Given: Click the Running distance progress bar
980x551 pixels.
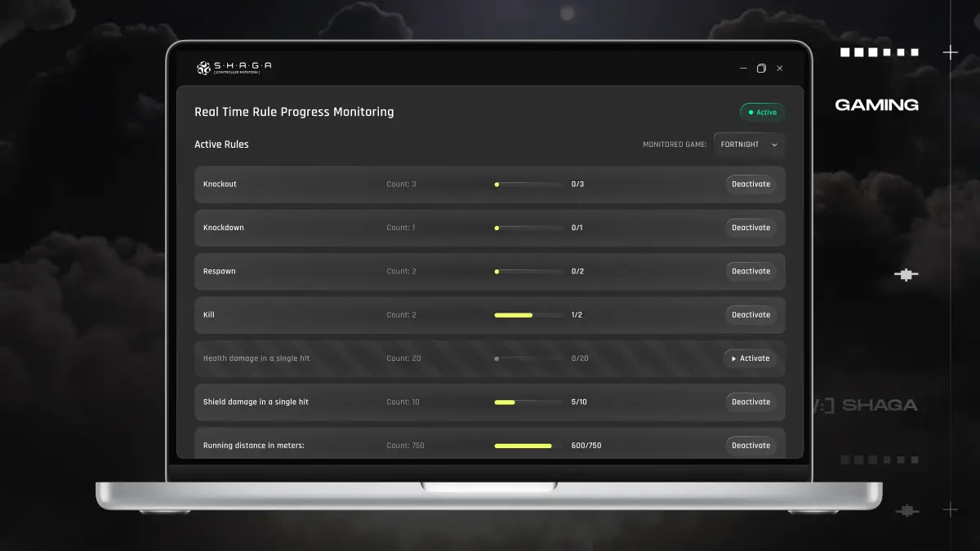Looking at the screenshot, I should [528, 446].
